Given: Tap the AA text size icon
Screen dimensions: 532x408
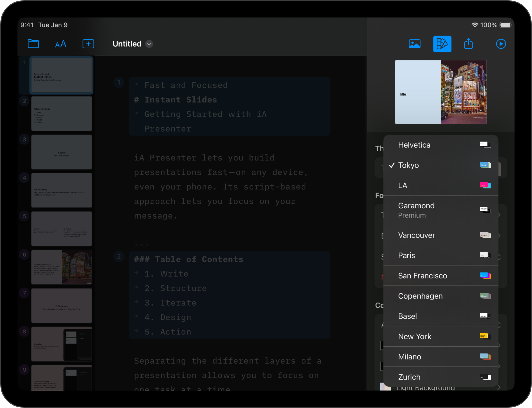Looking at the screenshot, I should [x=61, y=44].
